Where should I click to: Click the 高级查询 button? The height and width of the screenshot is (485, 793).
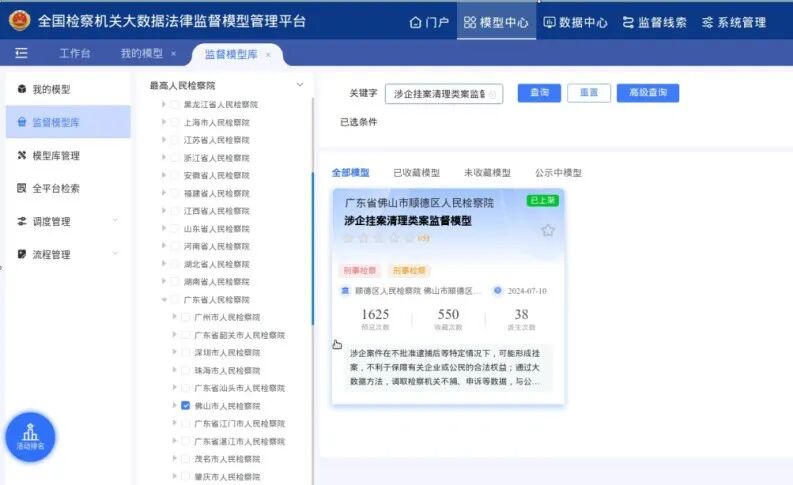[648, 93]
